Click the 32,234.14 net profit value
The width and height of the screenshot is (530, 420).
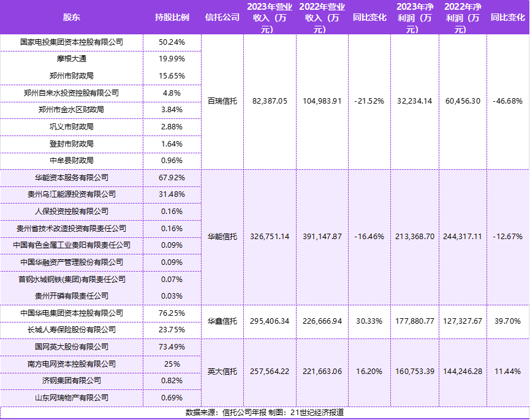click(414, 101)
